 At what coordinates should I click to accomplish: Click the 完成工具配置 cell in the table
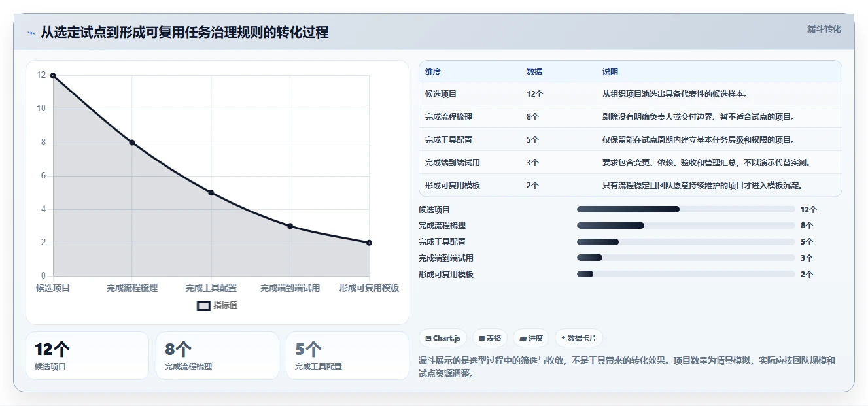449,140
